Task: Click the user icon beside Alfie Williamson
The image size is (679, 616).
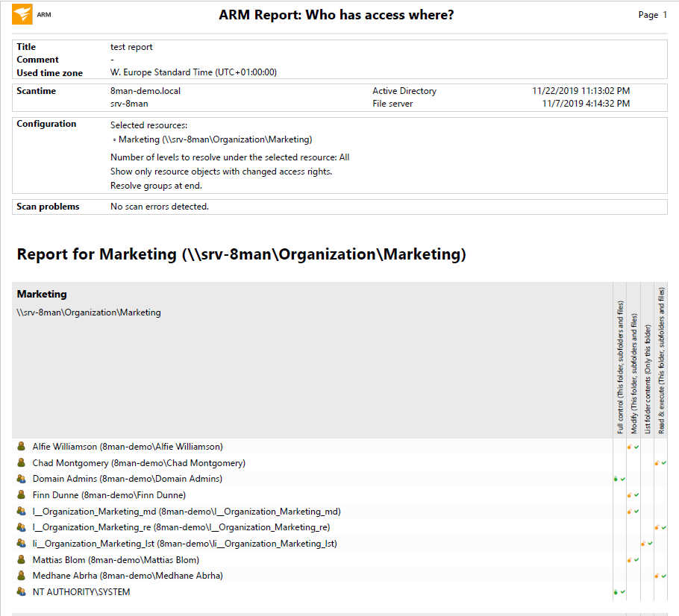Action: click(x=21, y=446)
